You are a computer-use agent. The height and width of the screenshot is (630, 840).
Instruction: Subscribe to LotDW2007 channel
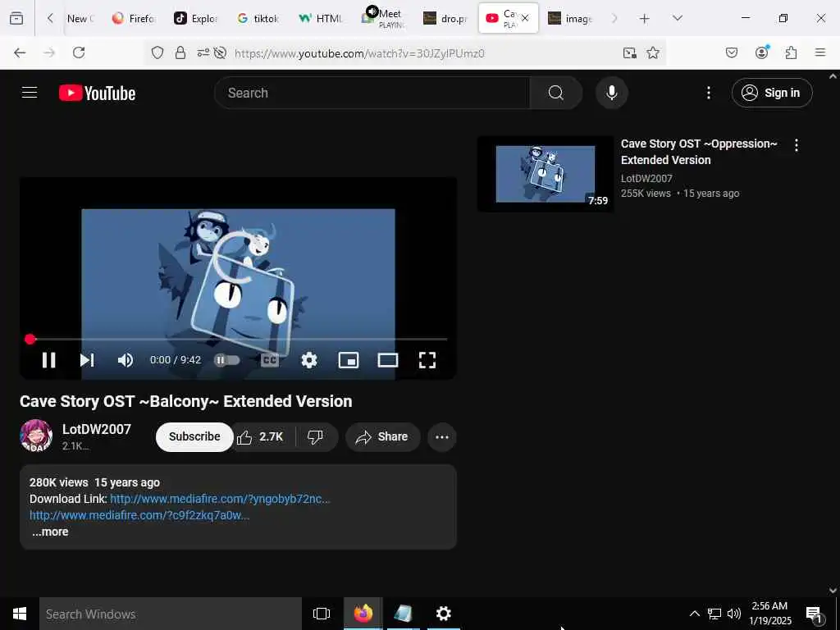click(194, 437)
